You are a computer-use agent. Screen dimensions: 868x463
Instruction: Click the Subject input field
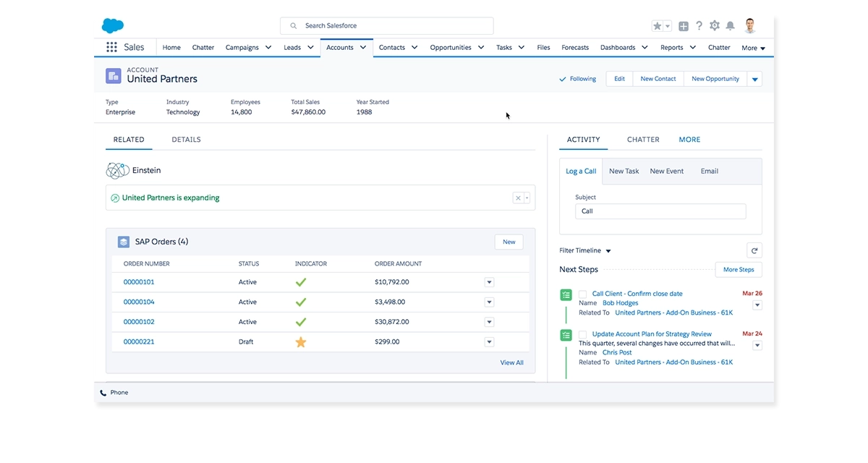[x=660, y=211]
